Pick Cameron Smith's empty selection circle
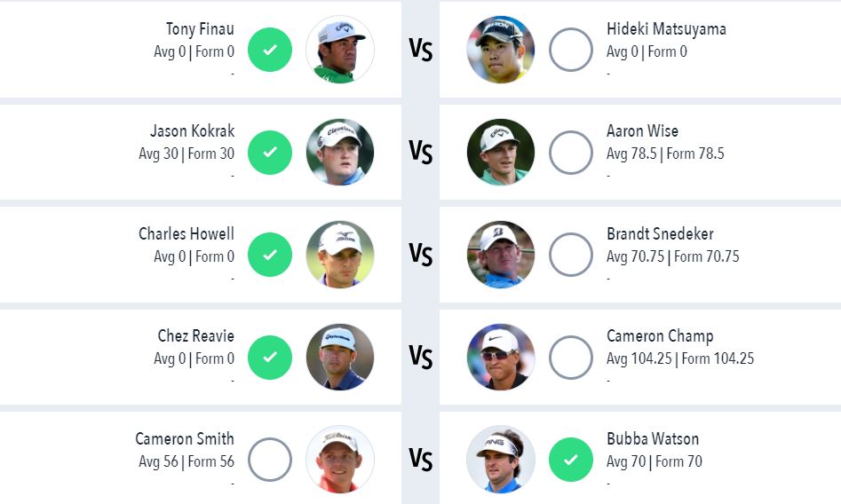This screenshot has width=841, height=504. tap(270, 460)
